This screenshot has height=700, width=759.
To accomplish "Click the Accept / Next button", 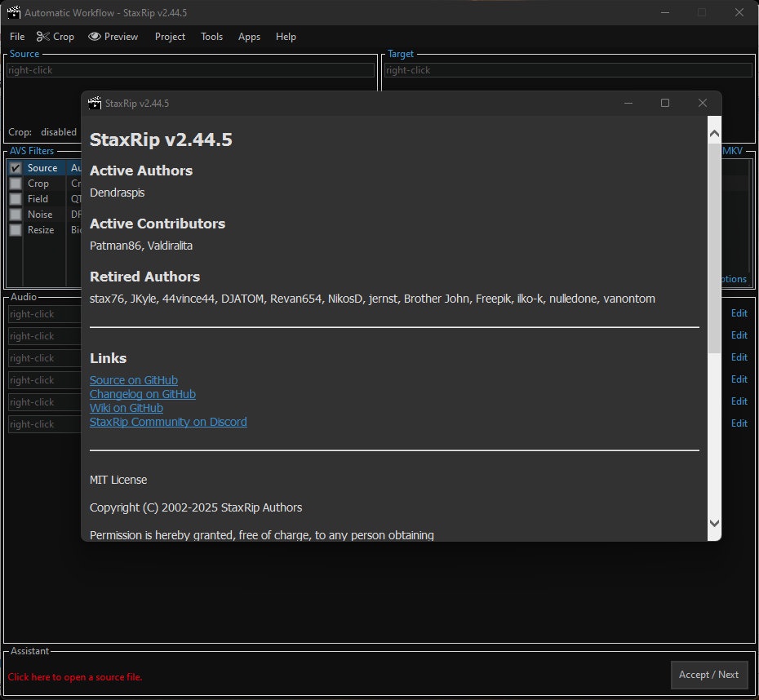I will click(708, 675).
